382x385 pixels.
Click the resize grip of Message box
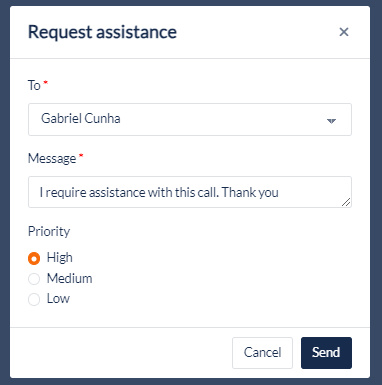[x=346, y=202]
